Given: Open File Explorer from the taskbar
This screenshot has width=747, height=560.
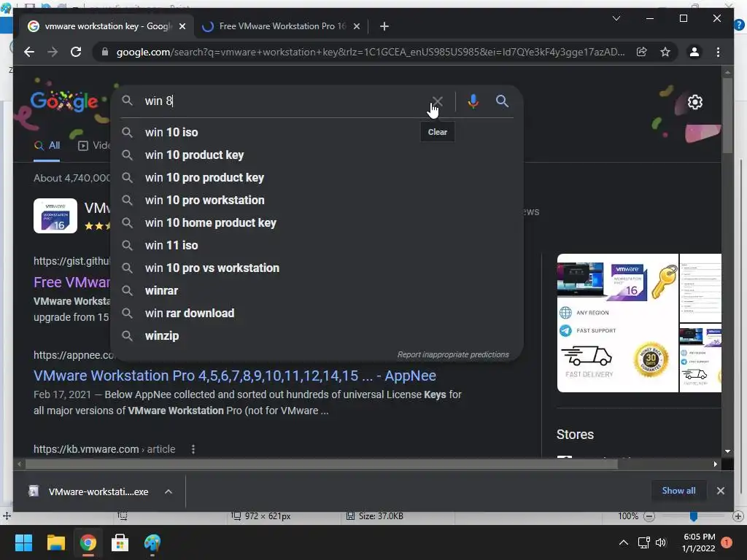Looking at the screenshot, I should pos(55,542).
